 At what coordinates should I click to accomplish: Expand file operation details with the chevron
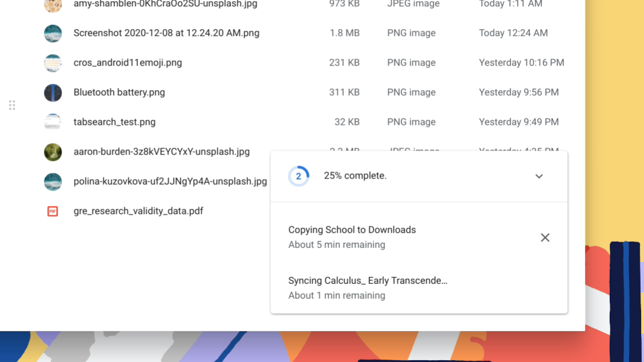pos(538,176)
